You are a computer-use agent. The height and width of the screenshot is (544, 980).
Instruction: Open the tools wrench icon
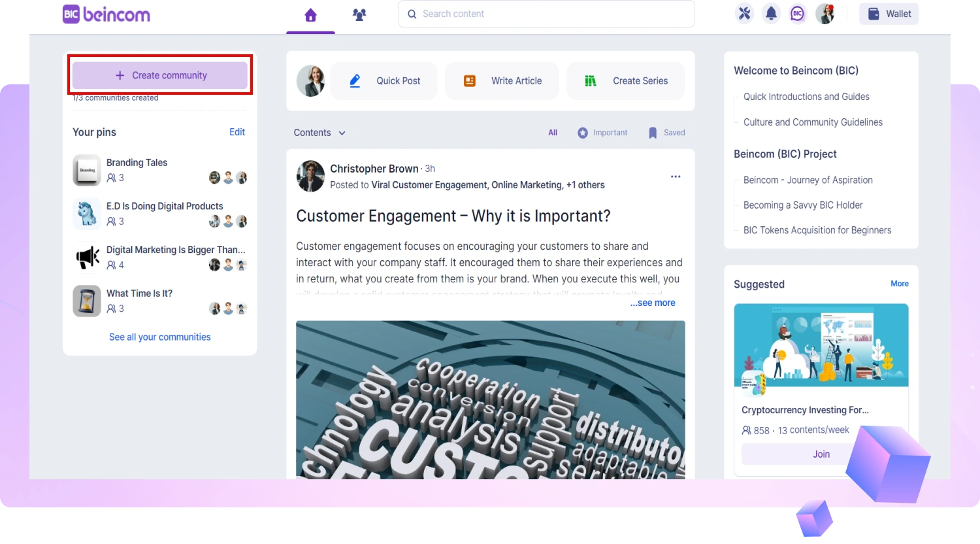[744, 14]
